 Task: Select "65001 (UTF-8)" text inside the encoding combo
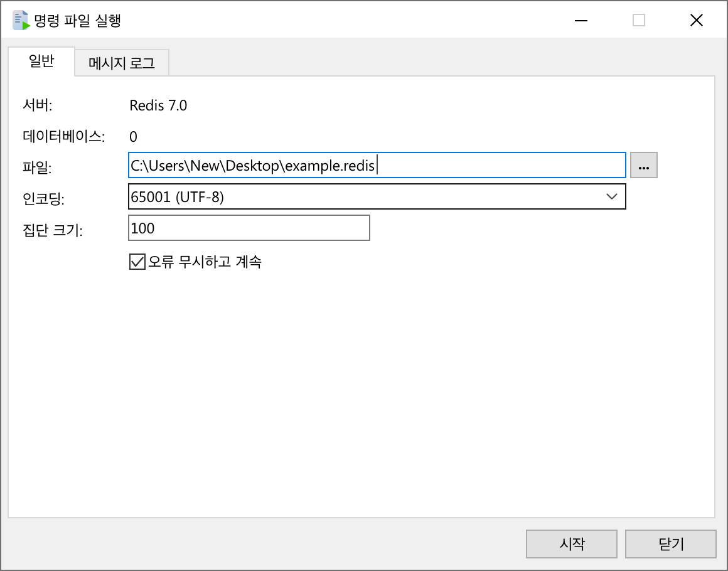pyautogui.click(x=176, y=196)
